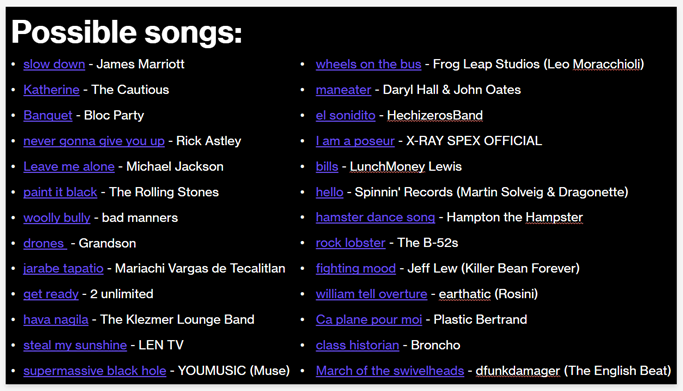Select the "drones" link by Grandson

pos(45,243)
